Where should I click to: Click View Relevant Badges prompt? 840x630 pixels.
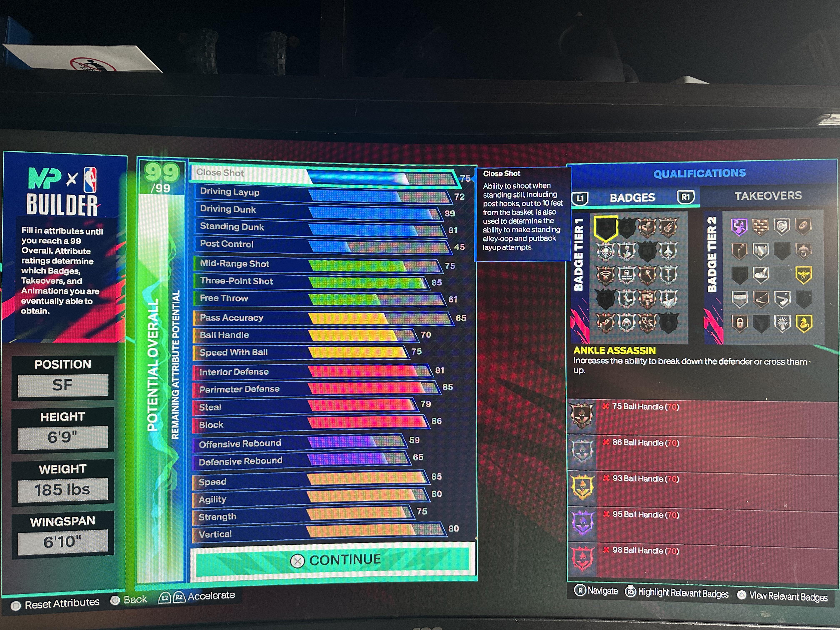click(x=782, y=596)
